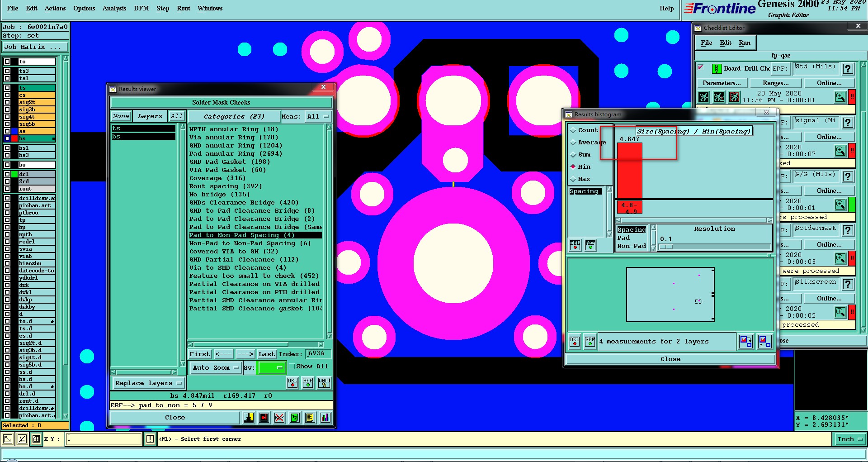Image resolution: width=868 pixels, height=462 pixels.
Task: Open Run menu in Checklist Editor
Action: 745,43
